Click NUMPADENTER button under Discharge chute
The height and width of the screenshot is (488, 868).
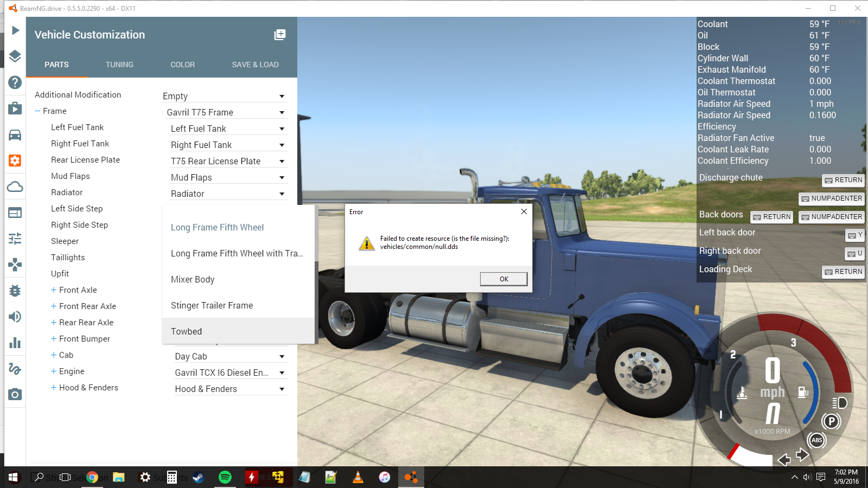pyautogui.click(x=832, y=198)
